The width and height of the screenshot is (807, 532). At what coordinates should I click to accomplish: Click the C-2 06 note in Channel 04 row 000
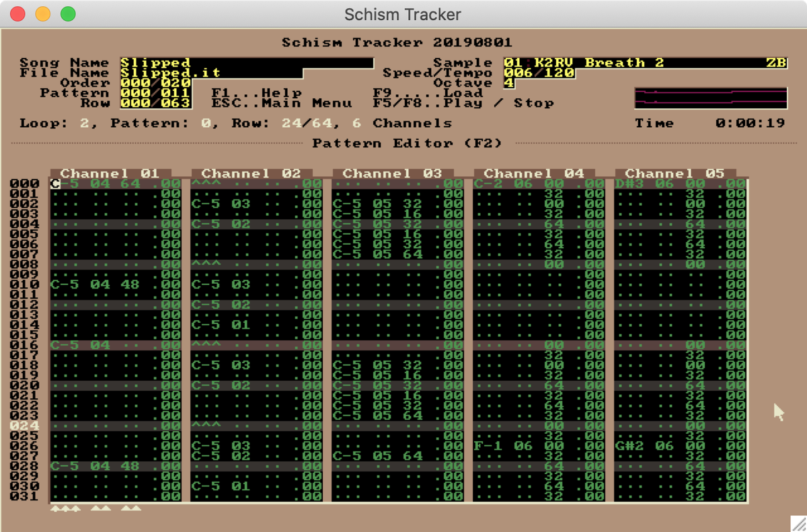coord(504,184)
